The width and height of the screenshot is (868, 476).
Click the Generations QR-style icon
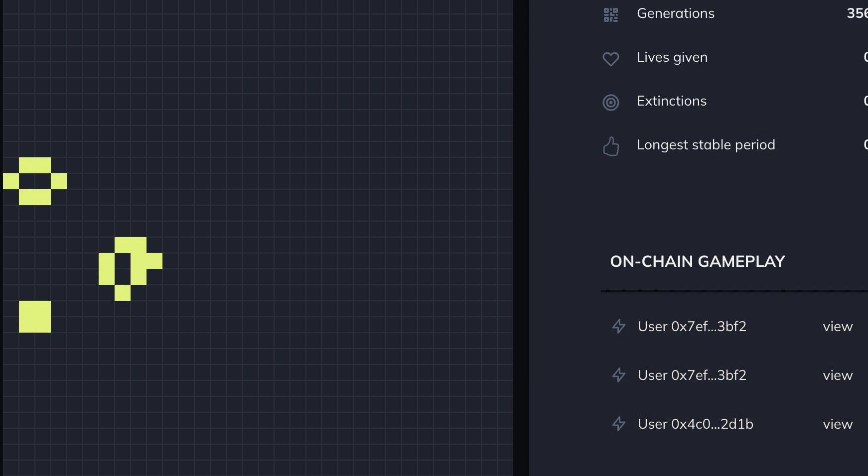point(610,14)
